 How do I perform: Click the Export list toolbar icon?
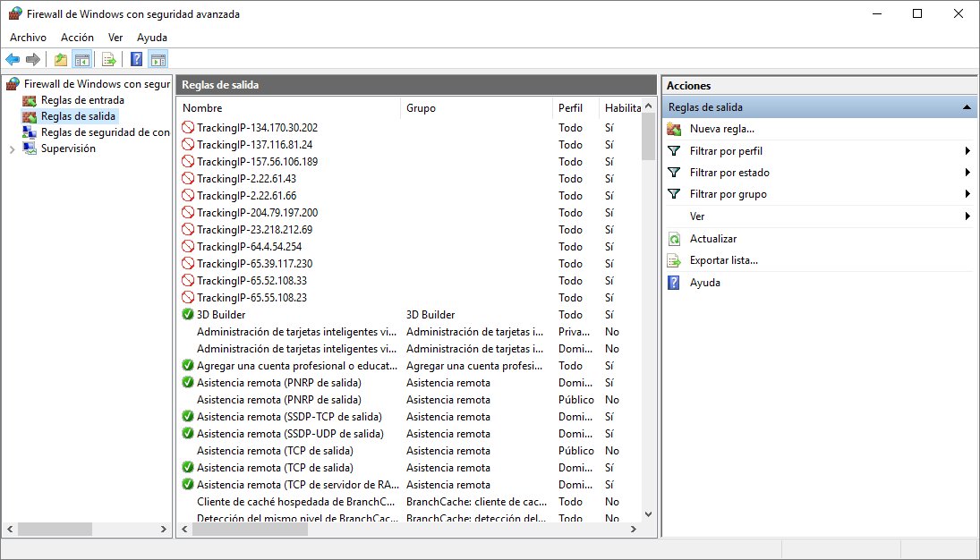coord(108,60)
